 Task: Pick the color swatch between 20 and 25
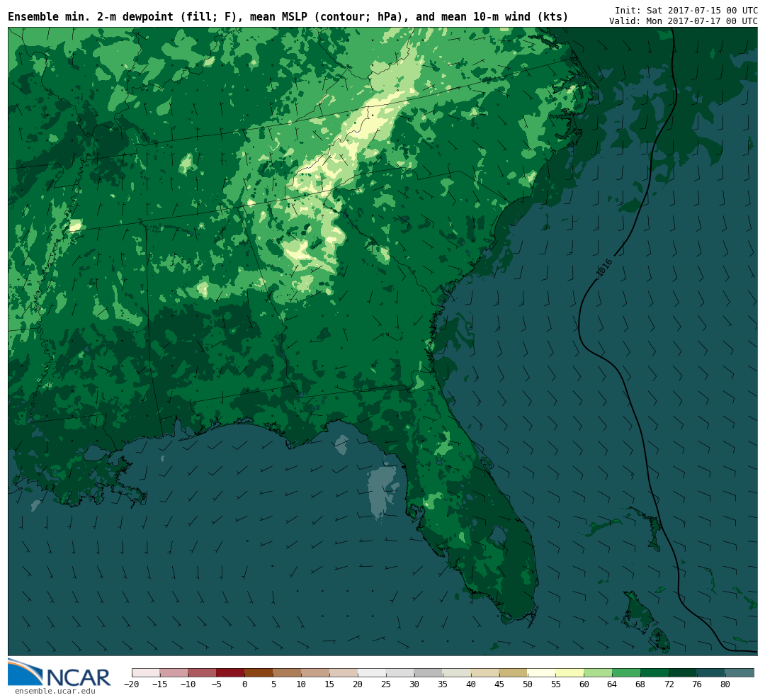[x=373, y=672]
